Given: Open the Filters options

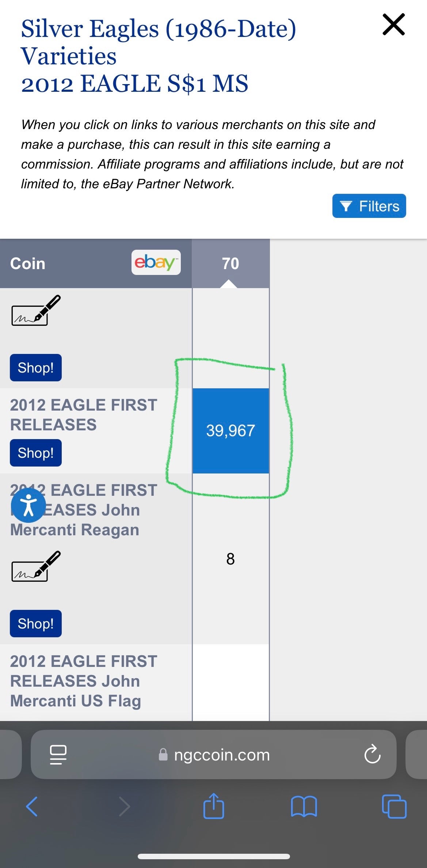Looking at the screenshot, I should coord(369,206).
